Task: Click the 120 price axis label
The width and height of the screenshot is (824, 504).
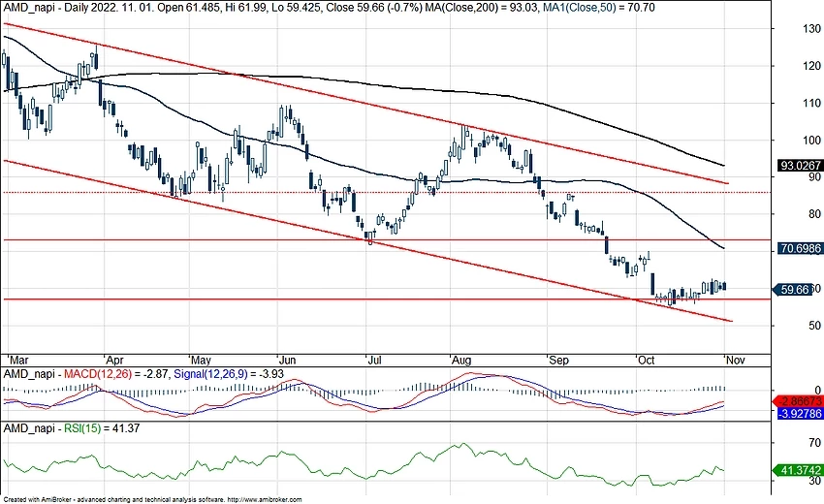Action: coord(812,66)
